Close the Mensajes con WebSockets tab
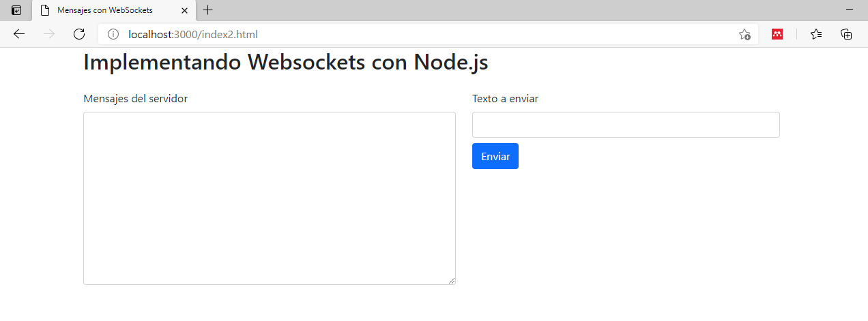The height and width of the screenshot is (321, 868). tap(184, 10)
